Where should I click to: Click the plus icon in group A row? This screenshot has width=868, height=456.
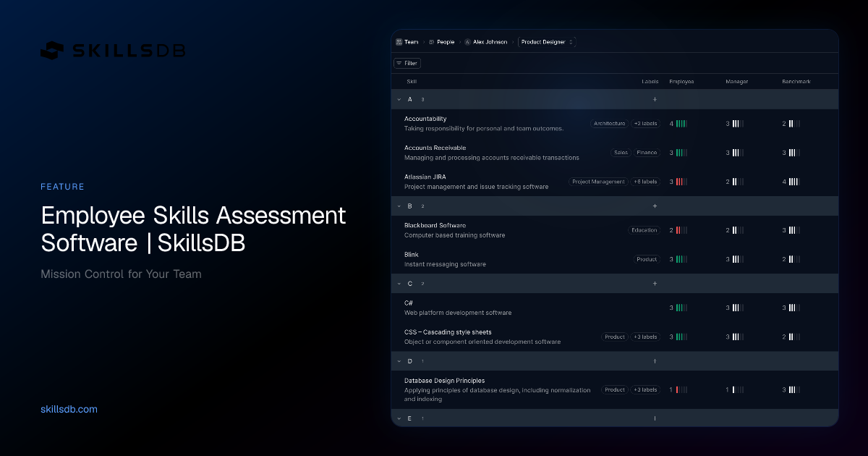click(655, 99)
